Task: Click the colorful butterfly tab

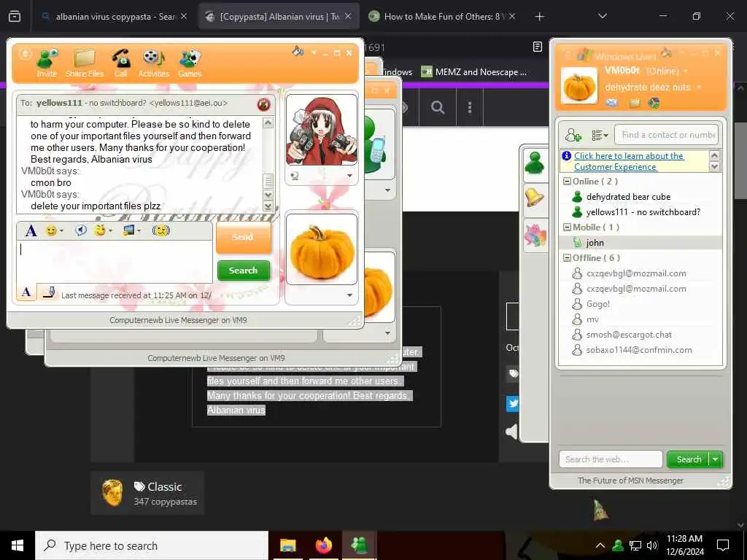Action: pyautogui.click(x=535, y=236)
